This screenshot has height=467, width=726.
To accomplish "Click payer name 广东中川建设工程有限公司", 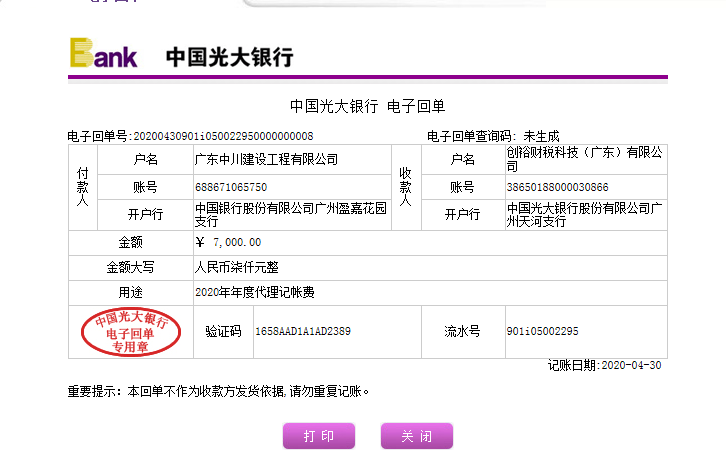I will tap(266, 159).
